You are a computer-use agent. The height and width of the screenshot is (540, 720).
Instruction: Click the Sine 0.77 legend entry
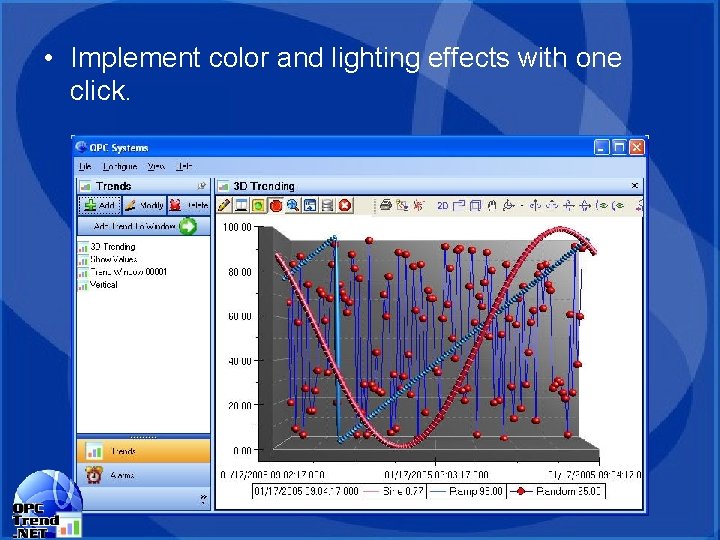(394, 491)
